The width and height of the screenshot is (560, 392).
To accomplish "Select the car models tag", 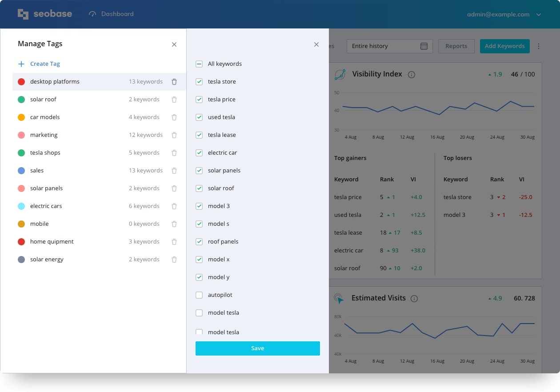I will pos(45,117).
